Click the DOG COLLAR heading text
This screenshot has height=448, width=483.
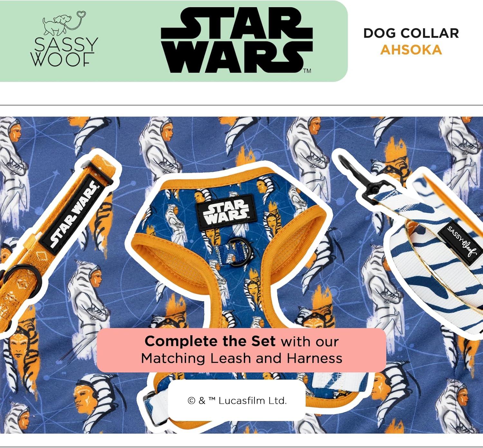pyautogui.click(x=411, y=33)
